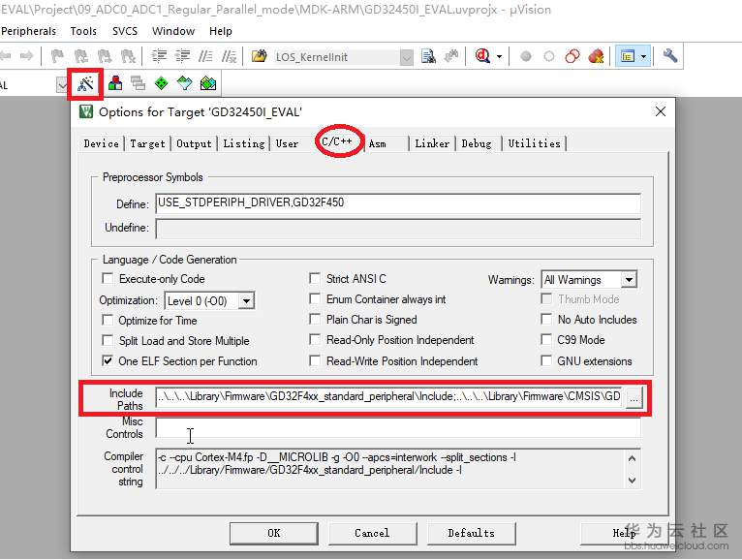The image size is (742, 560).
Task: Open the Tools menu
Action: pyautogui.click(x=83, y=31)
